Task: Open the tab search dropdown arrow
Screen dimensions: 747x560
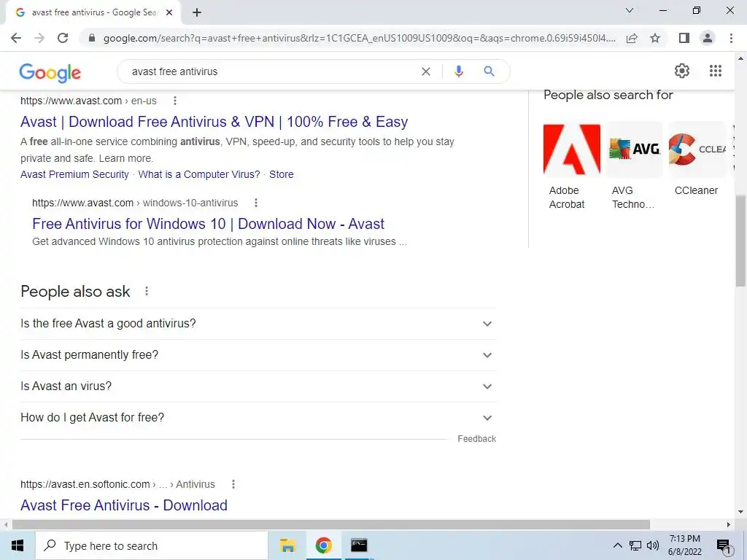Action: pyautogui.click(x=630, y=10)
